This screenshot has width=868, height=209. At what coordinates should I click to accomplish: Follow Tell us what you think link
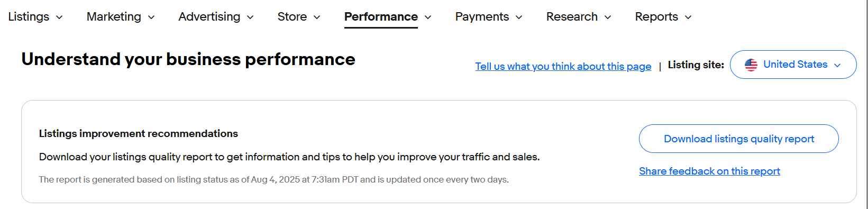[563, 66]
